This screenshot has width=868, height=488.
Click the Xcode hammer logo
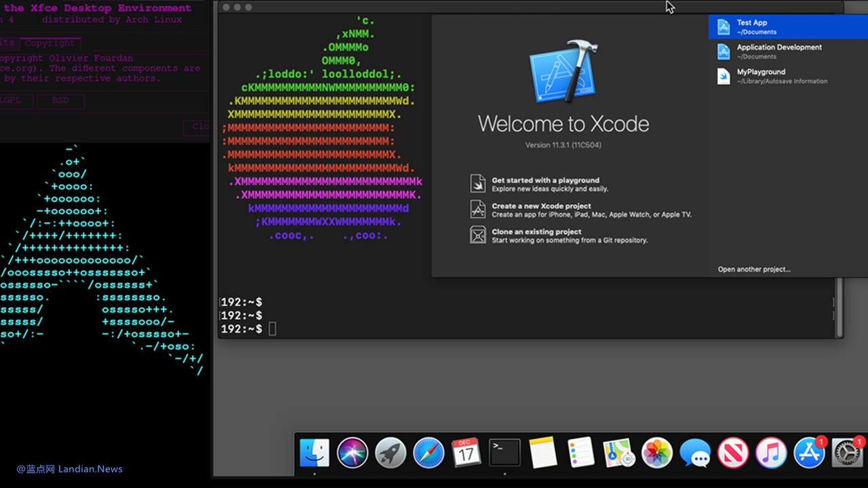click(x=563, y=73)
